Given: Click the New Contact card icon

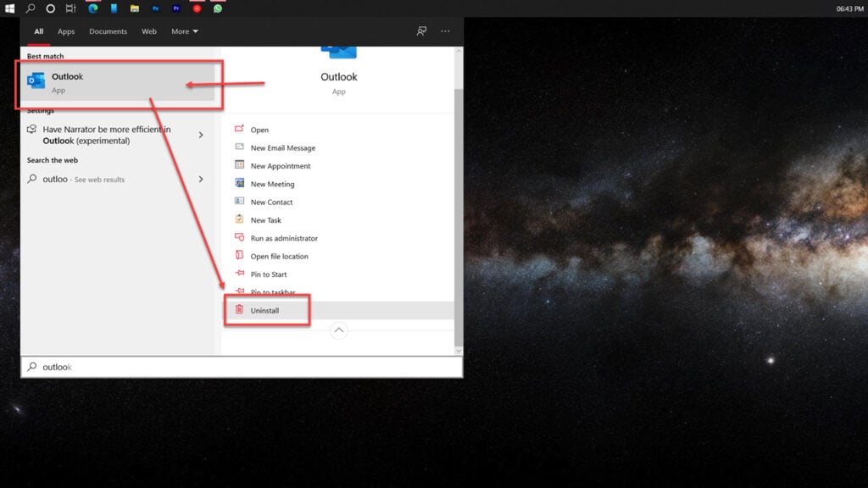Looking at the screenshot, I should coord(239,201).
